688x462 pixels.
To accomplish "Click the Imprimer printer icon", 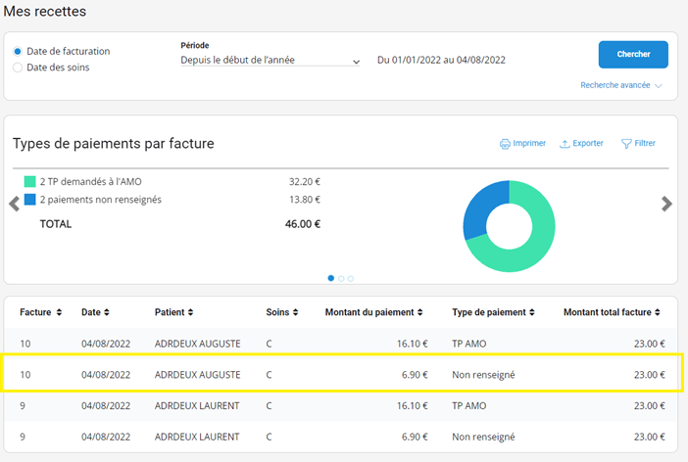I will tap(505, 144).
